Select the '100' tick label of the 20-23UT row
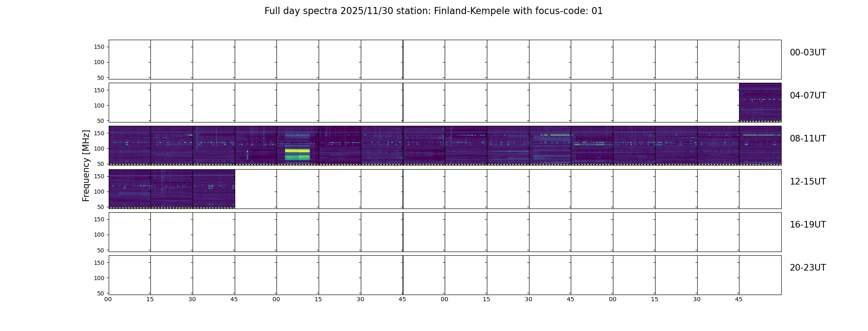The height and width of the screenshot is (331, 868). 99,278
